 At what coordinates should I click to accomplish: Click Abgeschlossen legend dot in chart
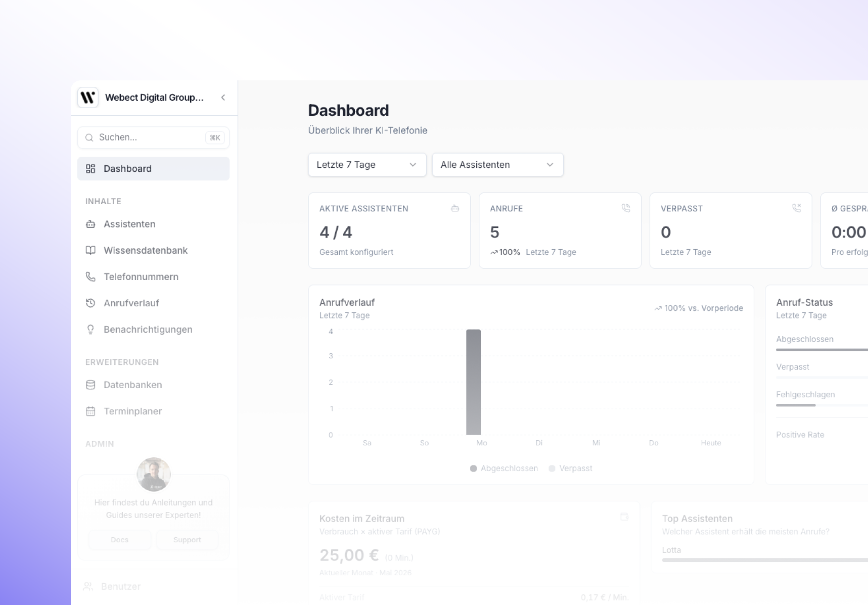pyautogui.click(x=473, y=469)
